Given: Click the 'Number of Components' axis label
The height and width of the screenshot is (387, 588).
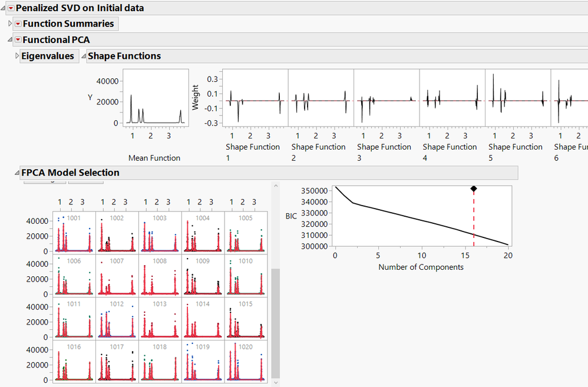Looking at the screenshot, I should coord(421,267).
